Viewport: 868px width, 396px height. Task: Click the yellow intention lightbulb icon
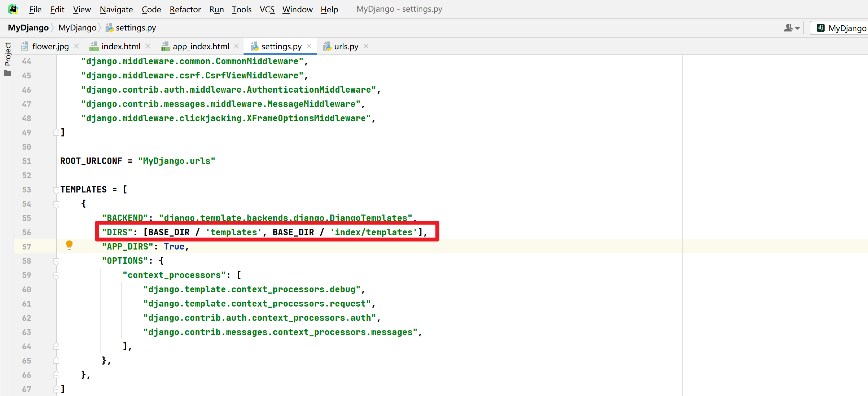[69, 245]
